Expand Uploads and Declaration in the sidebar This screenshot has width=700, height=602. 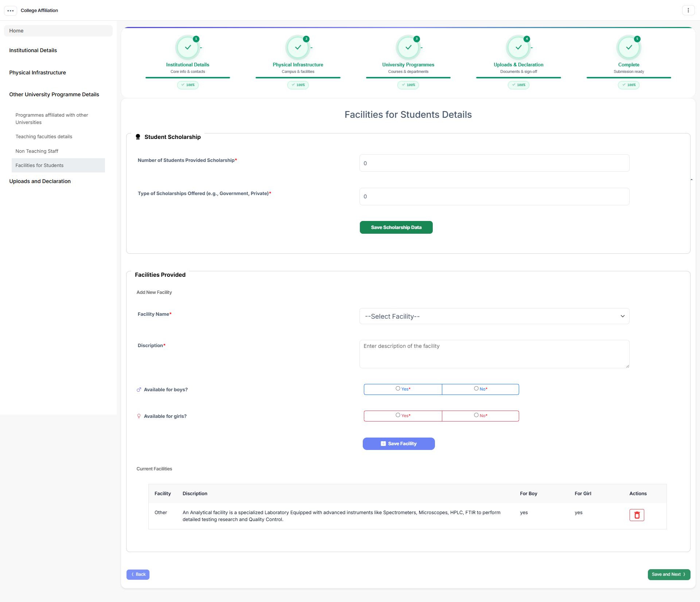40,181
